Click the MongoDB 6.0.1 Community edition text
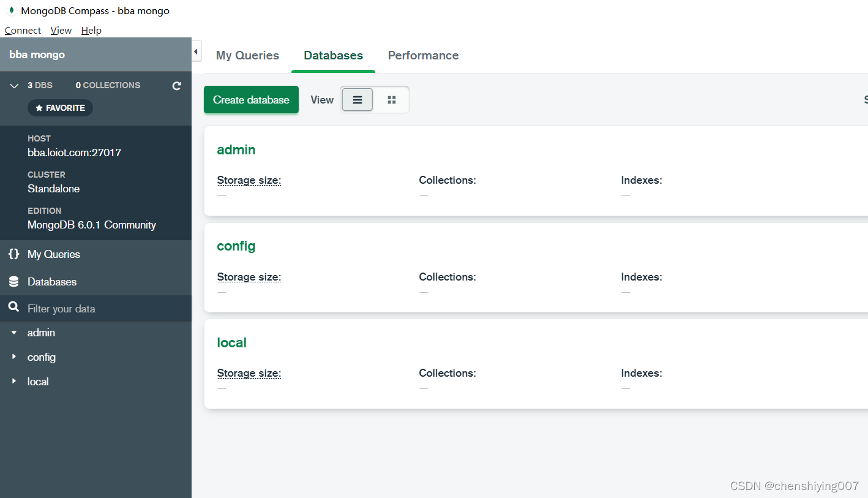Image resolution: width=868 pixels, height=498 pixels. 92,225
